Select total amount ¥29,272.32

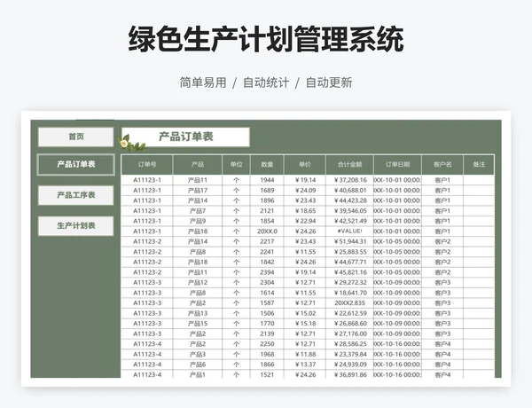point(349,282)
